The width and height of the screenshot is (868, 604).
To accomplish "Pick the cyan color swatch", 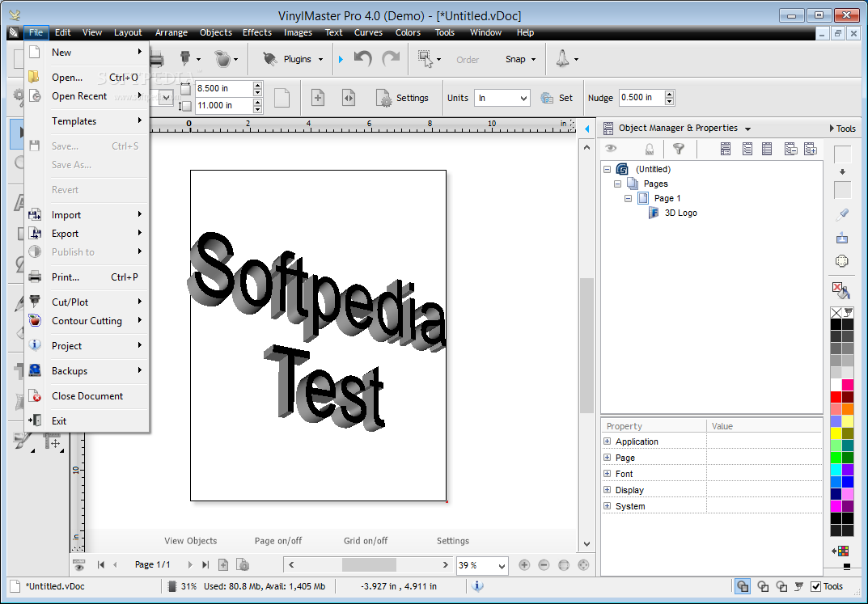I will pos(836,470).
